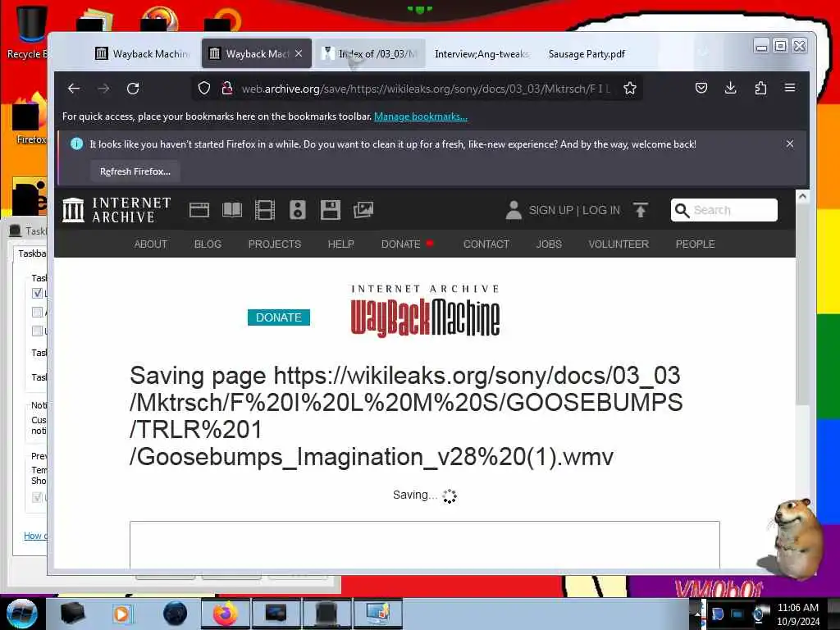Reload the current page
The height and width of the screenshot is (630, 840).
pyautogui.click(x=133, y=89)
